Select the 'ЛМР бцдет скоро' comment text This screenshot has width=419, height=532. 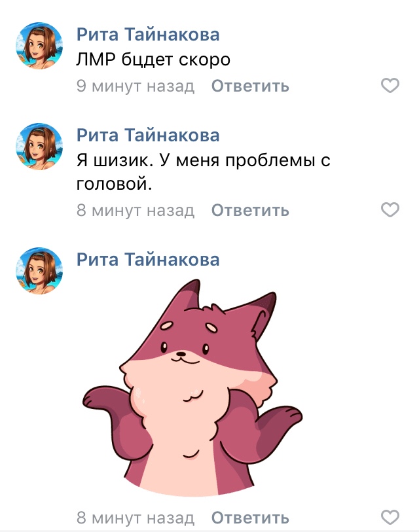153,60
